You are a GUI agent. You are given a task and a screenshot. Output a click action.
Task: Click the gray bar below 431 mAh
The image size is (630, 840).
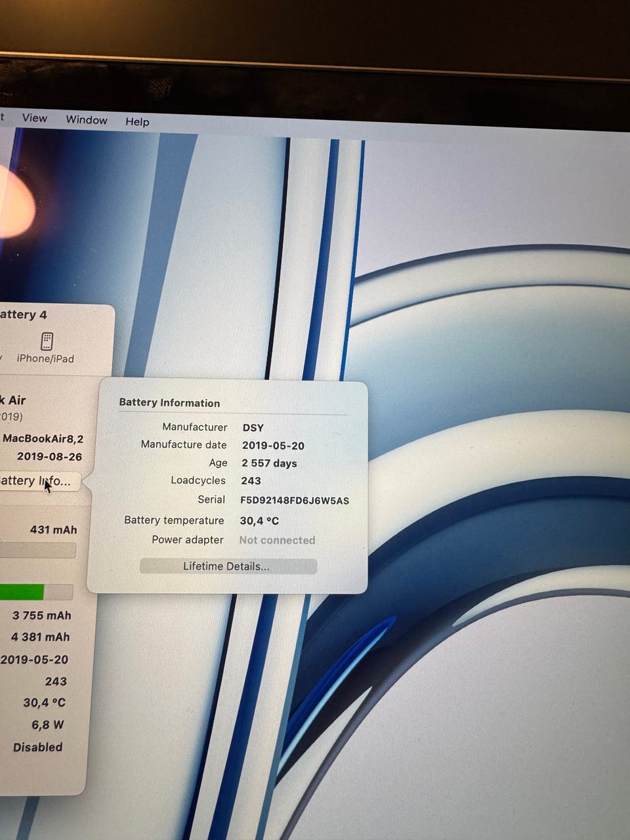pyautogui.click(x=37, y=550)
